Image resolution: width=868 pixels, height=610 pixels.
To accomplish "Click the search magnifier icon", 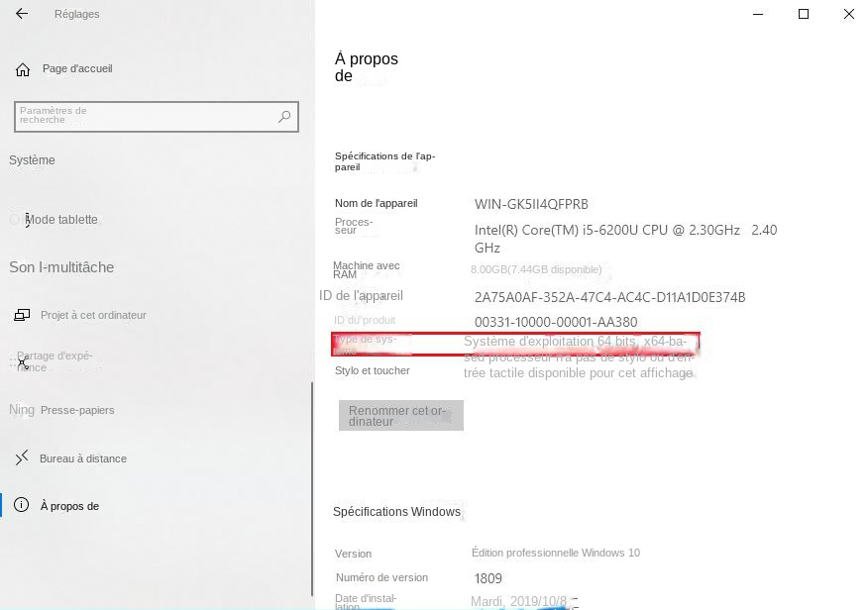I will pos(284,116).
